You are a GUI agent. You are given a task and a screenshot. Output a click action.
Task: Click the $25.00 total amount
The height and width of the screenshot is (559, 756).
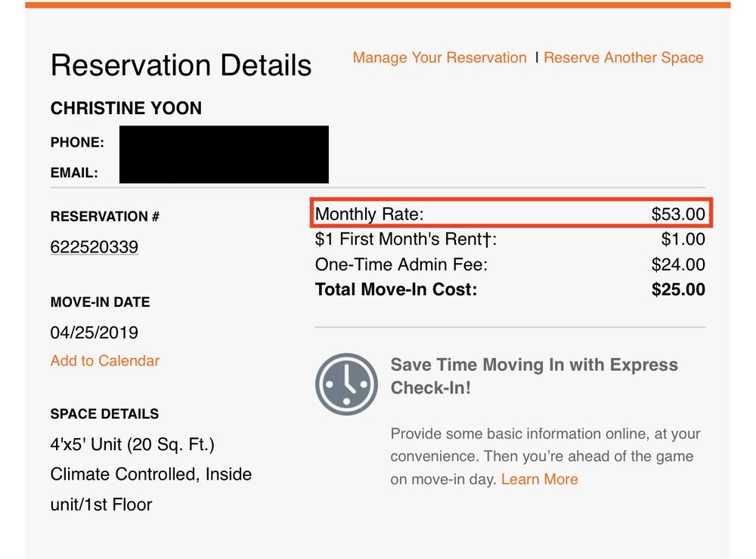(x=677, y=289)
